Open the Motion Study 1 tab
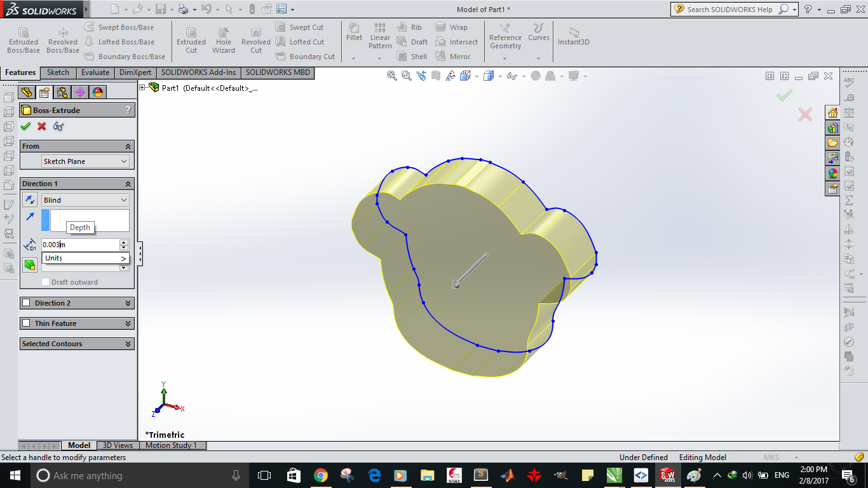 [x=172, y=445]
